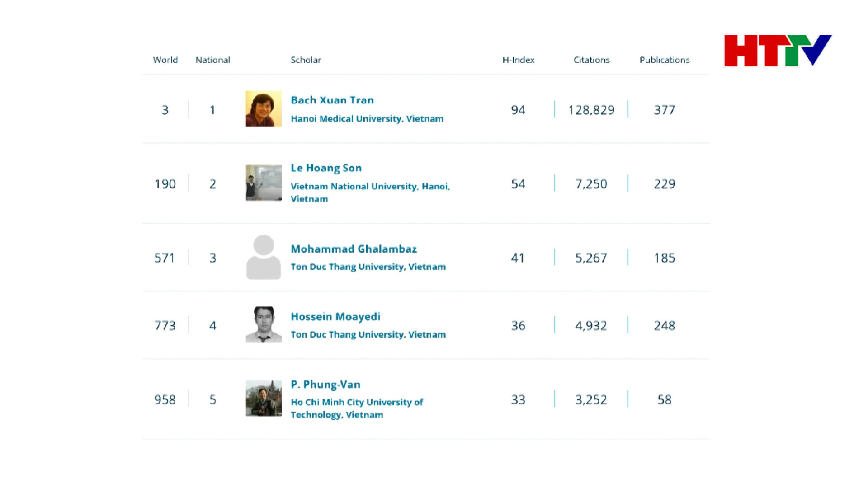Screen dimensions: 868x488
Task: Click the Citations column header
Action: 591,60
